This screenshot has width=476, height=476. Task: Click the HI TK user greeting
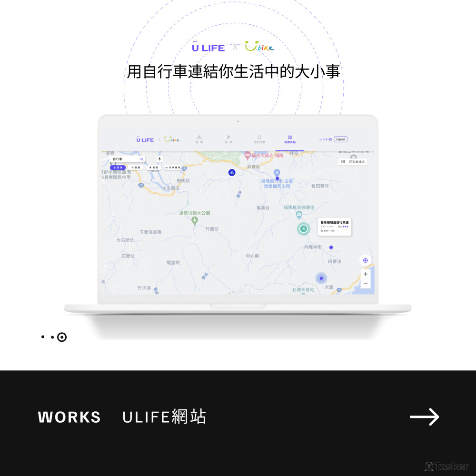pyautogui.click(x=326, y=139)
